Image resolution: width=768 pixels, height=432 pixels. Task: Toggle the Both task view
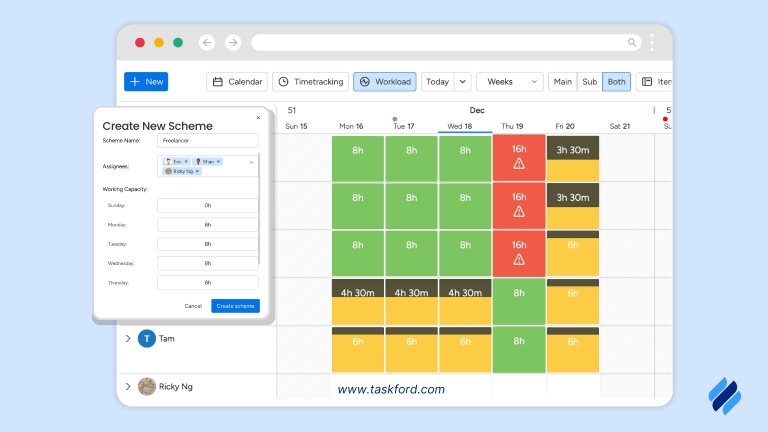point(616,82)
